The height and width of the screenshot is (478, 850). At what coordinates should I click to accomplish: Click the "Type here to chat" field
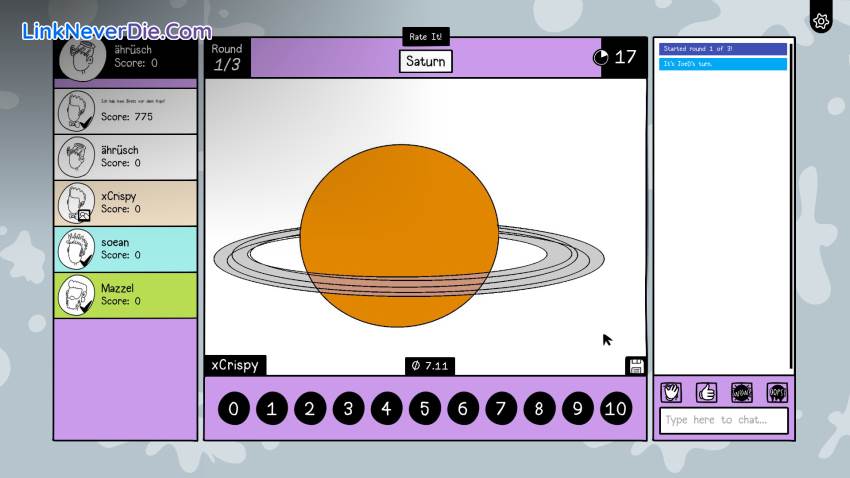tap(723, 420)
